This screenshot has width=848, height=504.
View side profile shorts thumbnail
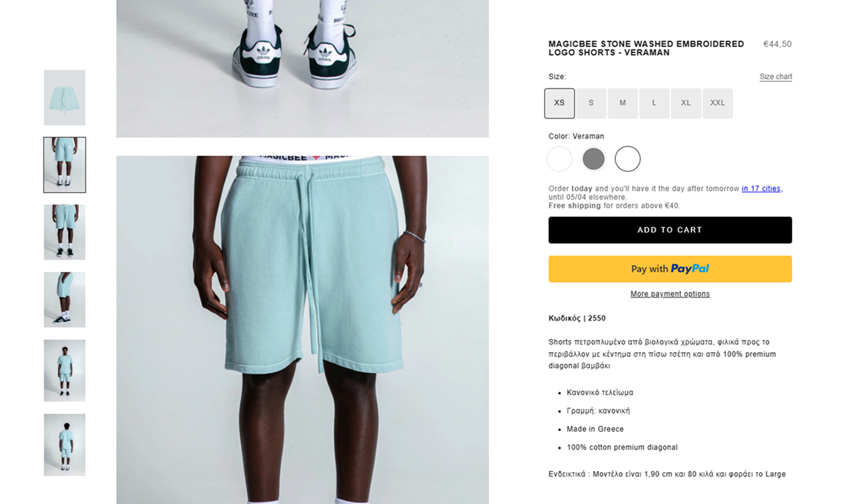tap(64, 300)
